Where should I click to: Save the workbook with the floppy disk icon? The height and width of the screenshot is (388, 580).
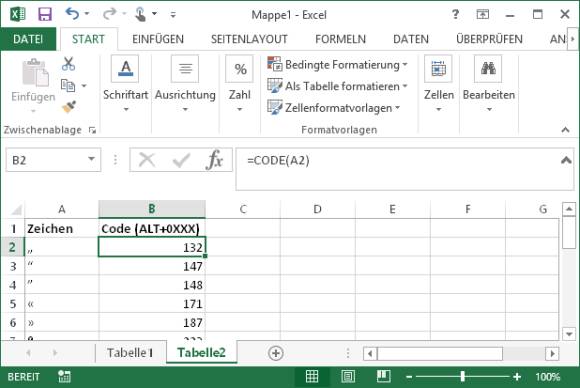tap(45, 14)
